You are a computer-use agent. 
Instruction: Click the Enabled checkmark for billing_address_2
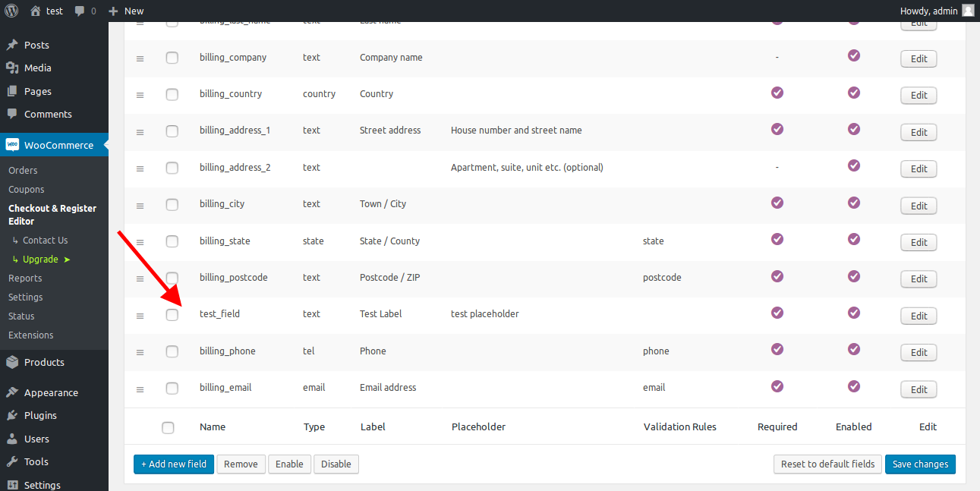[854, 165]
